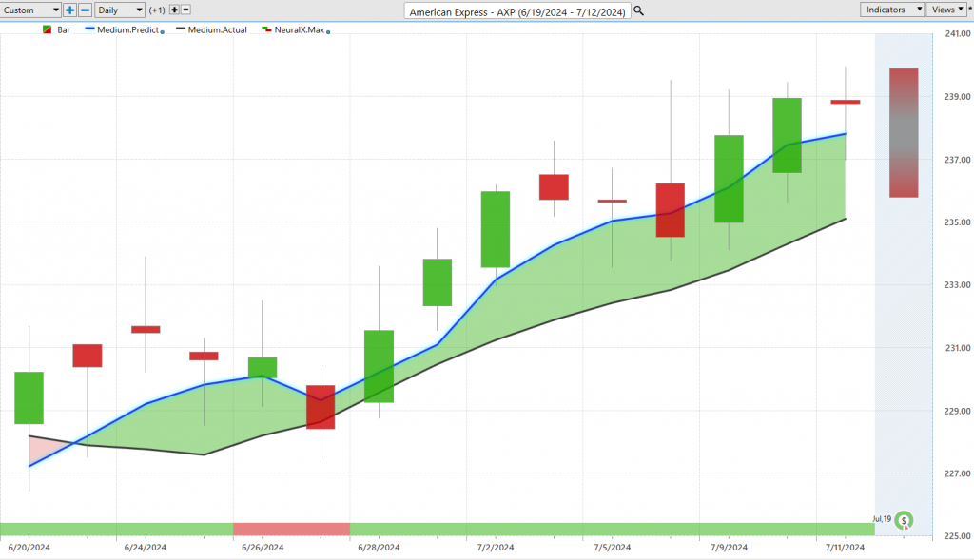The image size is (974, 560).
Task: Click the red segment of bottom trend bar
Action: (x=291, y=529)
